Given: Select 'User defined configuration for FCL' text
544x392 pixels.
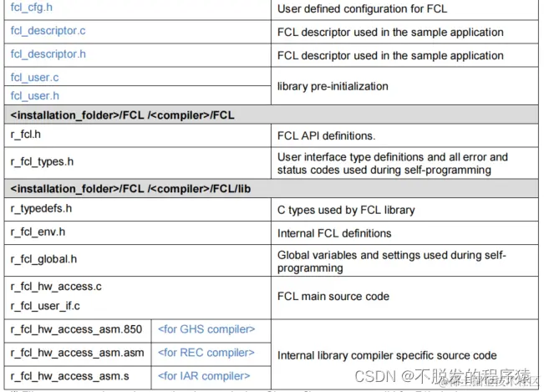Looking at the screenshot, I should 362,8.
